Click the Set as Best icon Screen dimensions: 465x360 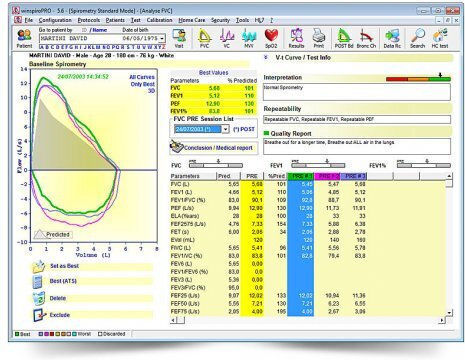pos(39,267)
